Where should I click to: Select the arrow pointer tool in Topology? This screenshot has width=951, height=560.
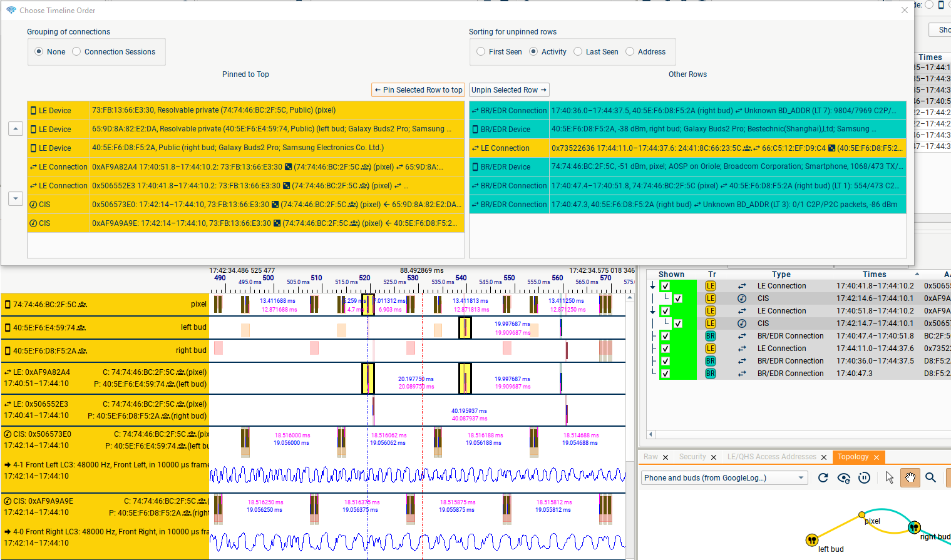click(x=890, y=478)
